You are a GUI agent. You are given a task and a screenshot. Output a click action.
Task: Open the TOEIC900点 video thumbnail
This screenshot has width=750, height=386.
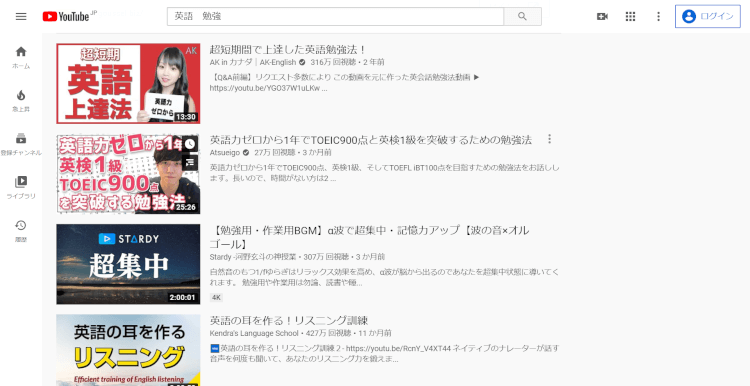pos(128,174)
